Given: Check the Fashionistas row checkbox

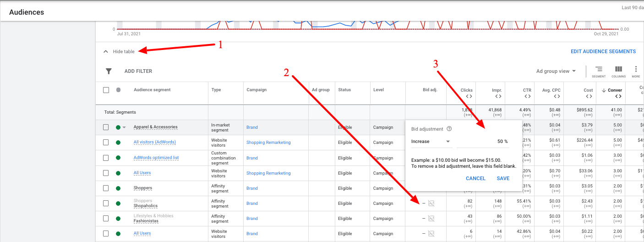Looking at the screenshot, I should point(106,218).
